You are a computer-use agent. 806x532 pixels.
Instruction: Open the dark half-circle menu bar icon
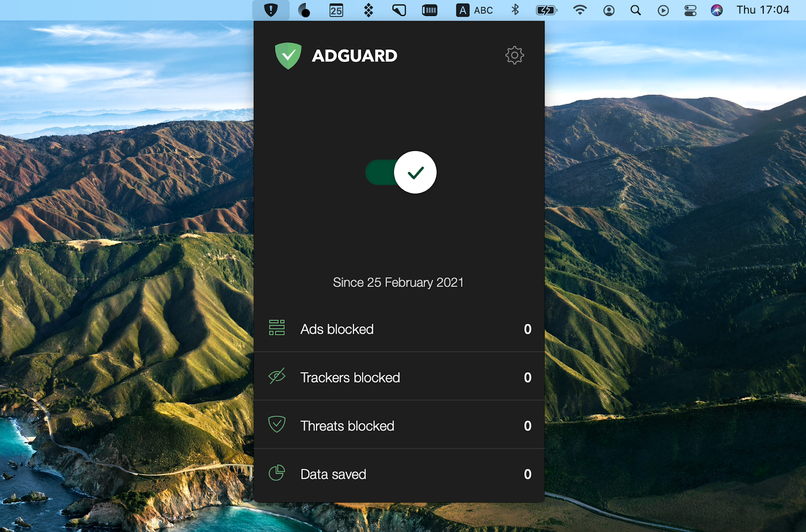point(304,10)
